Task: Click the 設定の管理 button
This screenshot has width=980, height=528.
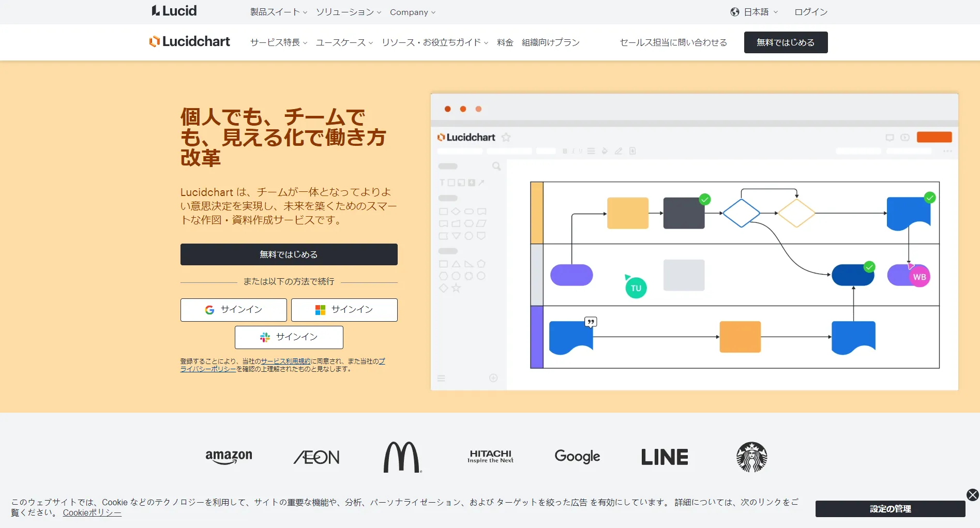Action: 890,509
